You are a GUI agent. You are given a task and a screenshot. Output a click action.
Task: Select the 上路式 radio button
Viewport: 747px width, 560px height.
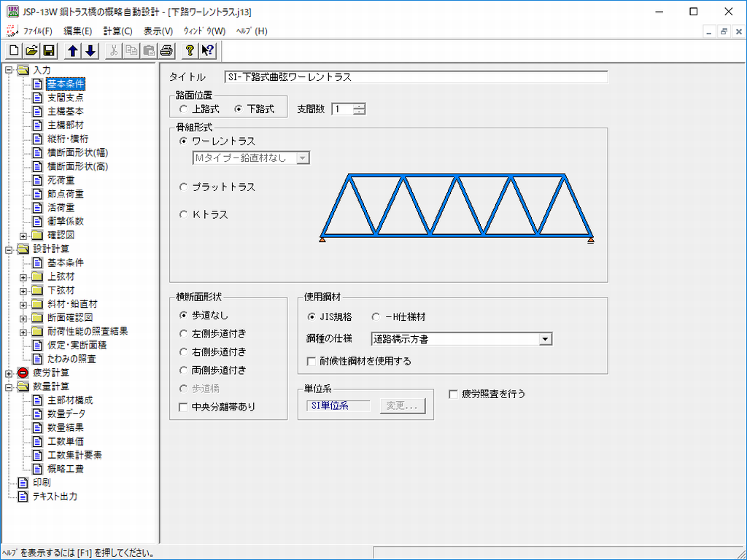[x=183, y=109]
